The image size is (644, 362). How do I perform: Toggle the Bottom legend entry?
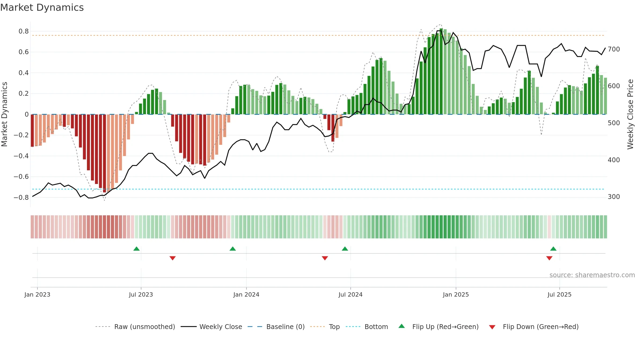tap(367, 327)
